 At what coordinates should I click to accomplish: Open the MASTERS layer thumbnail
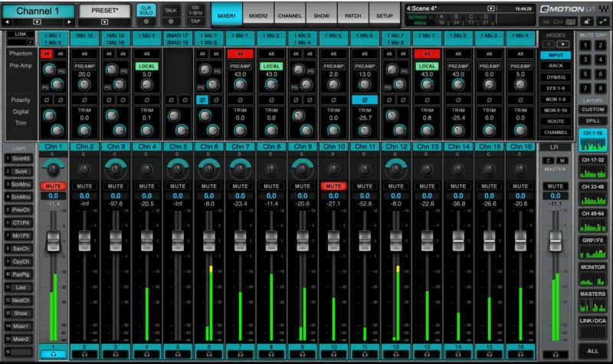[x=592, y=301]
